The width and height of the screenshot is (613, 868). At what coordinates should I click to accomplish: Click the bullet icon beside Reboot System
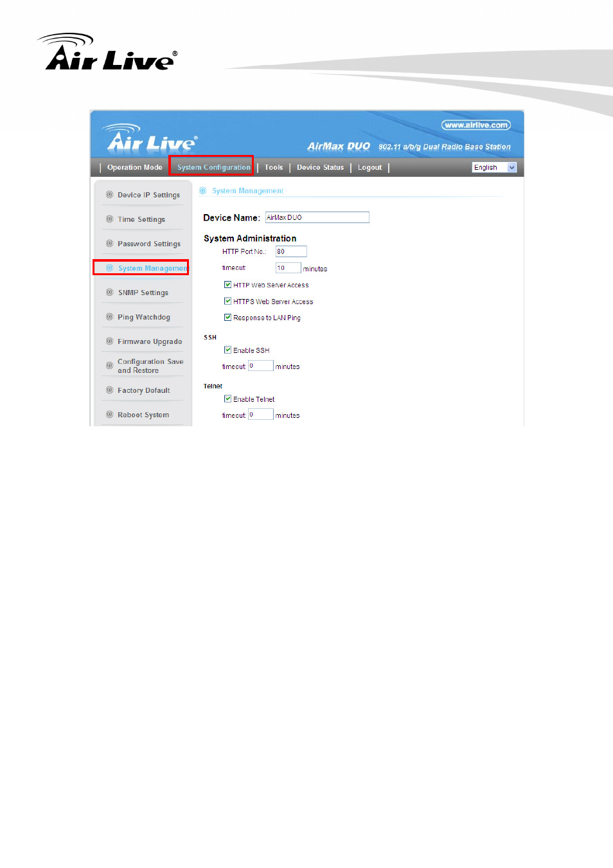(109, 415)
